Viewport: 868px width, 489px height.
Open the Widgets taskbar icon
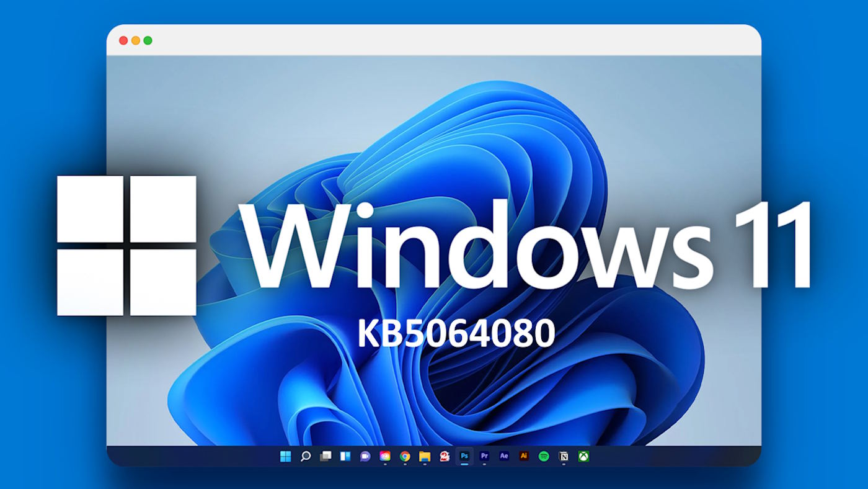pyautogui.click(x=345, y=457)
